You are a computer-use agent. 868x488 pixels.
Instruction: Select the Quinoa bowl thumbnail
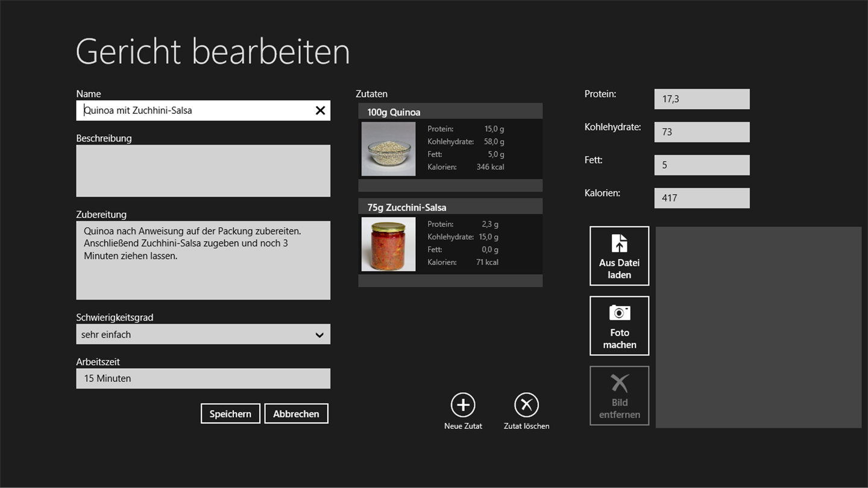pos(388,149)
